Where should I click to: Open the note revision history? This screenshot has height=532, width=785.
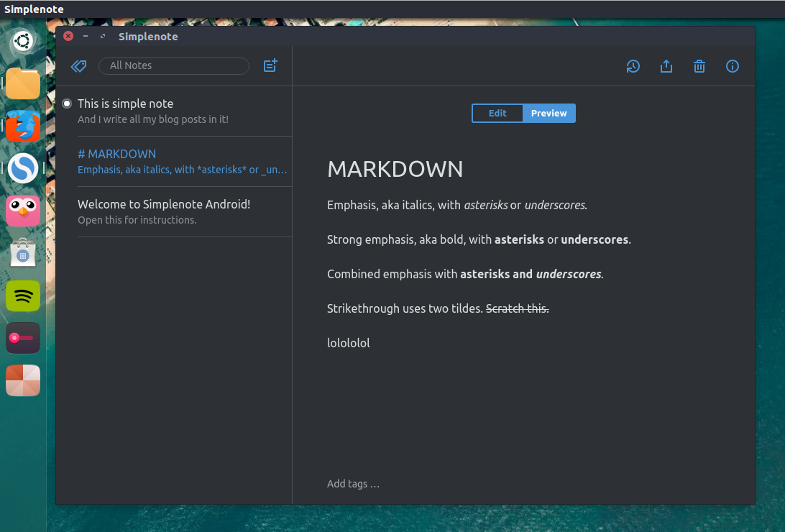[633, 66]
